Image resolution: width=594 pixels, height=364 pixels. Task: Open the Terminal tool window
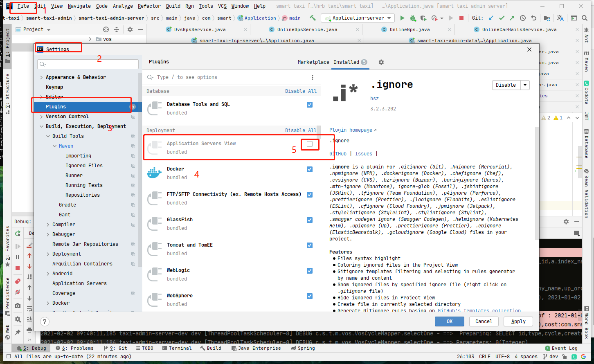click(x=177, y=348)
